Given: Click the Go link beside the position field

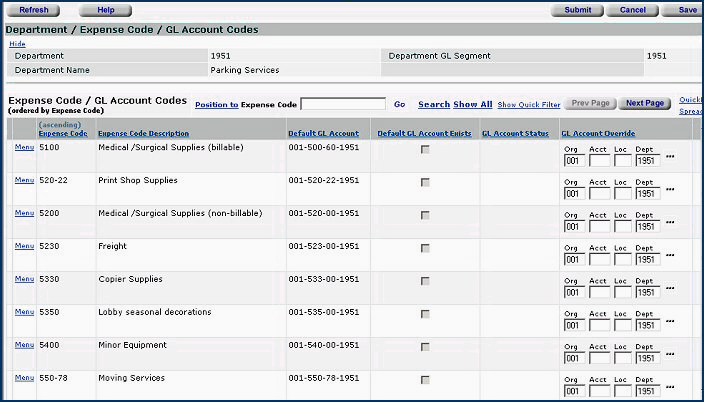Looking at the screenshot, I should 399,104.
